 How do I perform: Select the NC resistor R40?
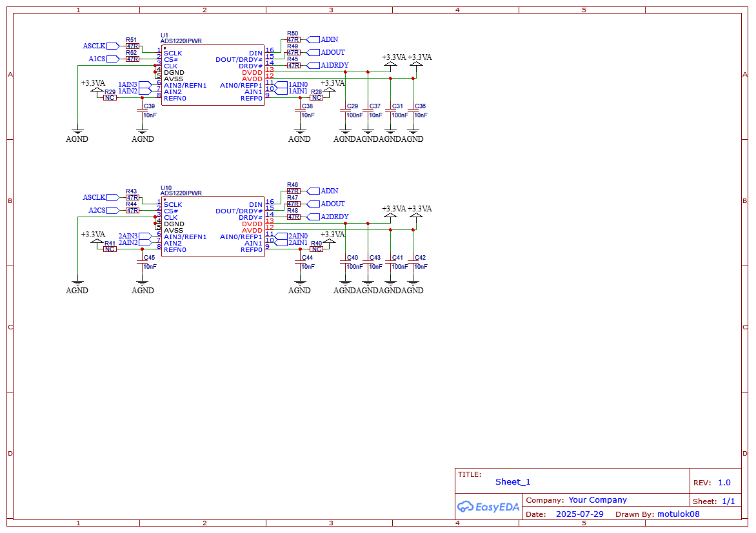pyautogui.click(x=316, y=249)
